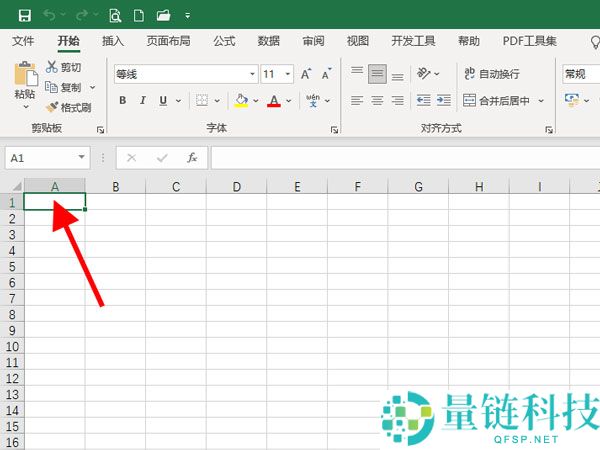Open the 帮助 tab

(x=469, y=41)
